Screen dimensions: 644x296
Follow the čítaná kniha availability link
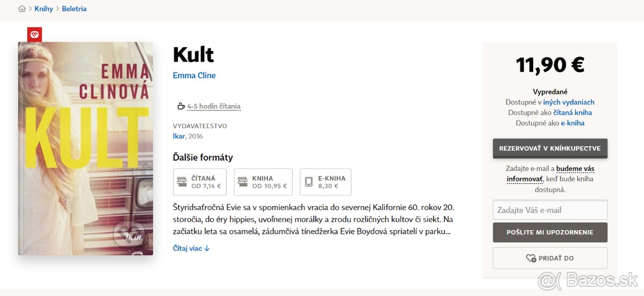(x=573, y=113)
